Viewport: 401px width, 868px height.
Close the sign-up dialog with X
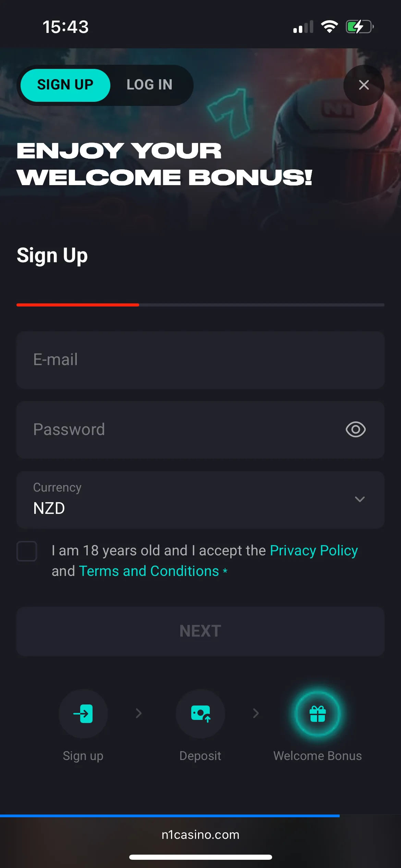click(364, 85)
